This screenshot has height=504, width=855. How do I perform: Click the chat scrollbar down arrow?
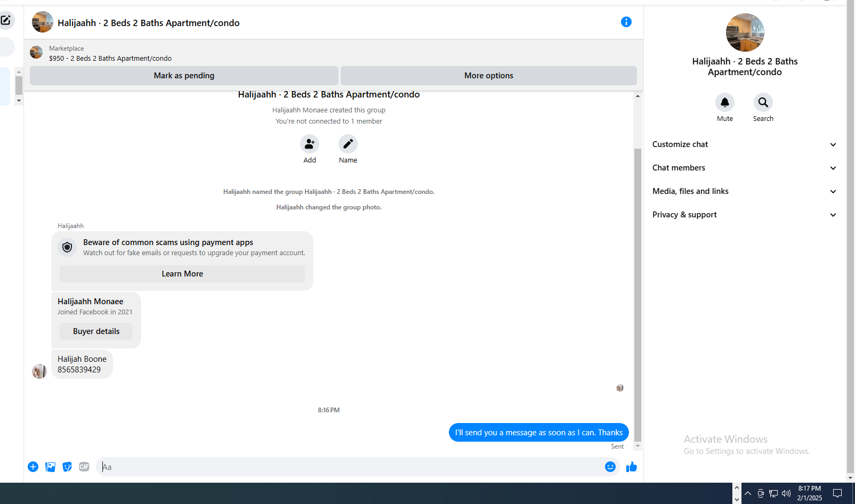(638, 446)
